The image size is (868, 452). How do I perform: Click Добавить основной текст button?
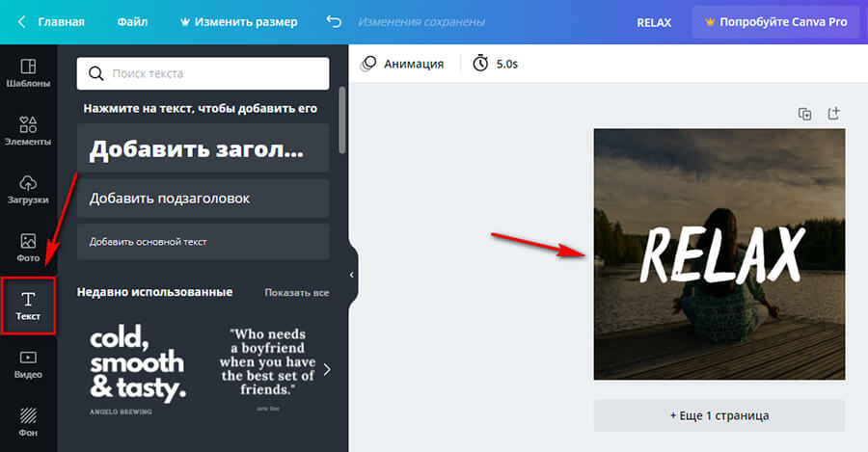pos(203,242)
